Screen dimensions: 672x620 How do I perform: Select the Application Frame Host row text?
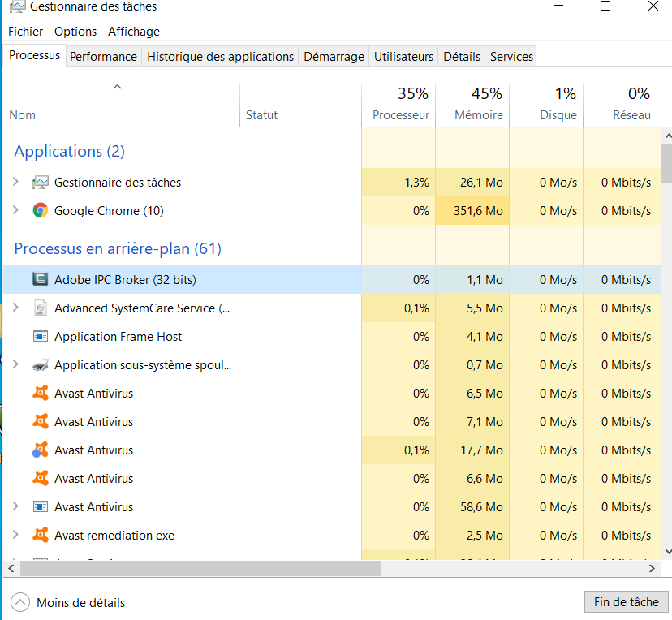point(118,337)
